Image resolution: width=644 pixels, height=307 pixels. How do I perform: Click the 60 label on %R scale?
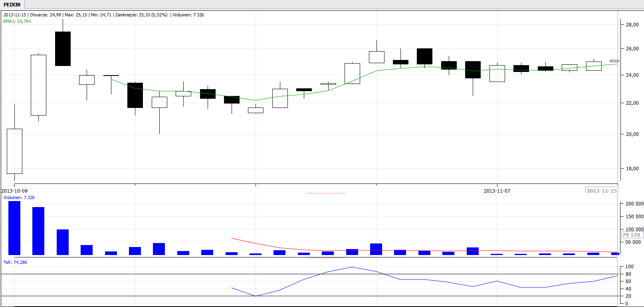[x=628, y=281]
